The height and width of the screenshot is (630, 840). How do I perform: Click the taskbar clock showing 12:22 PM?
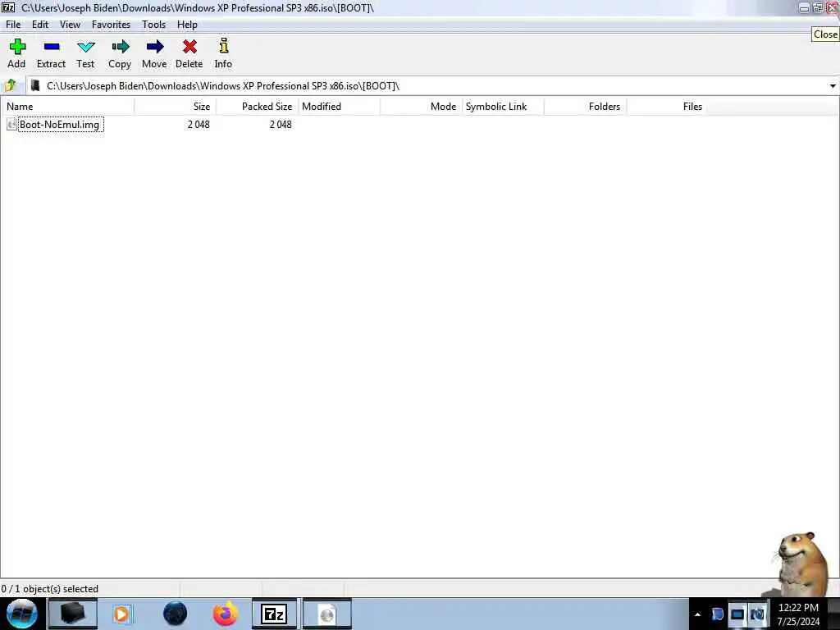(x=798, y=614)
